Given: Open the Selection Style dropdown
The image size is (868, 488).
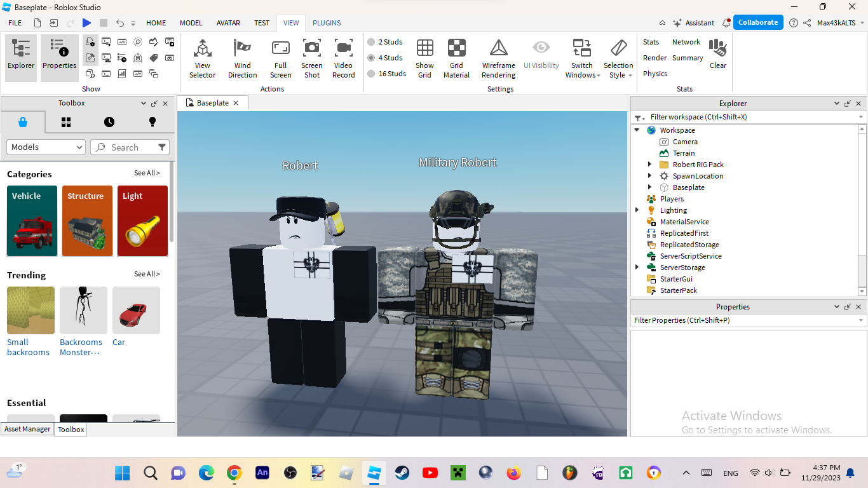Looking at the screenshot, I should [618, 58].
